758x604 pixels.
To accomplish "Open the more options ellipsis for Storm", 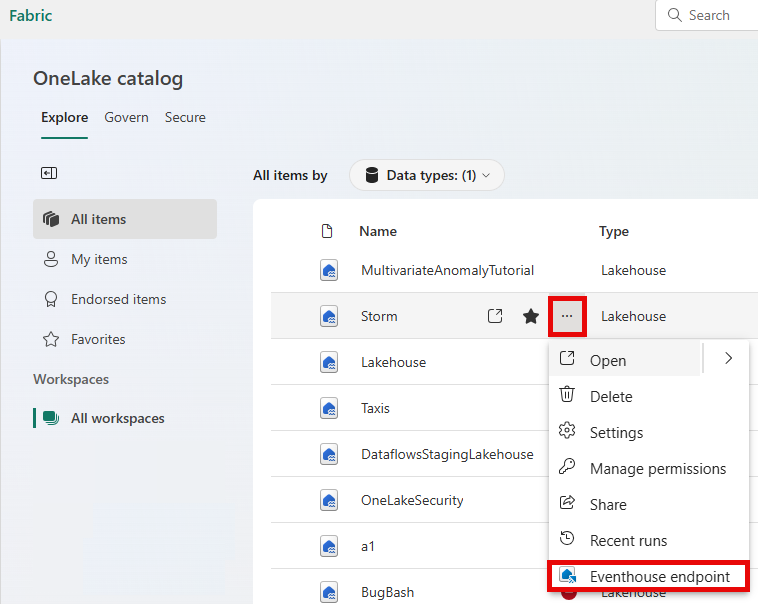I will click(567, 316).
